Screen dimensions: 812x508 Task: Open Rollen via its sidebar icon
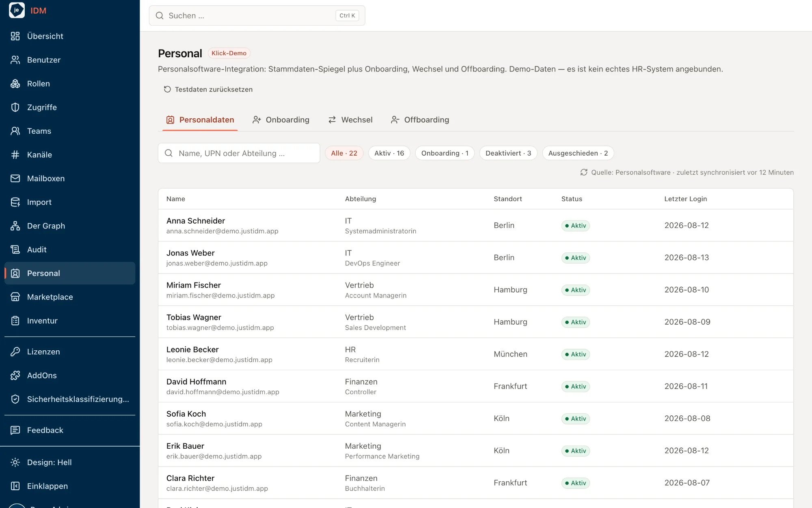[x=15, y=84]
